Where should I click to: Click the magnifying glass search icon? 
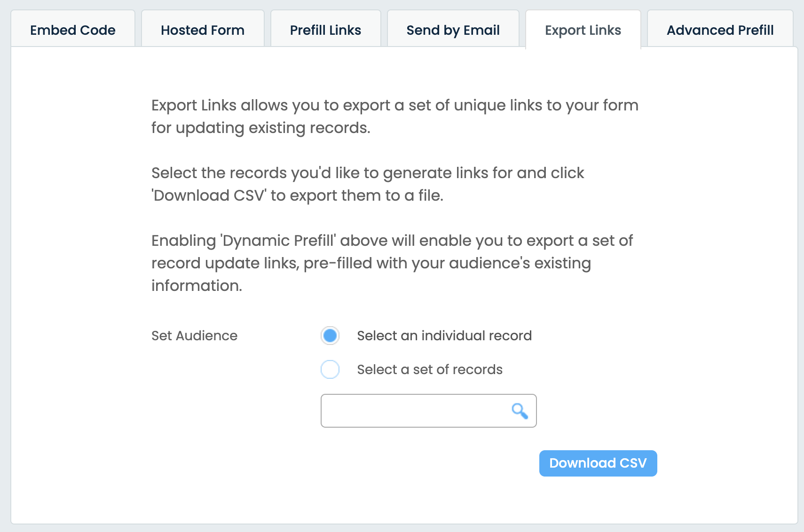519,411
